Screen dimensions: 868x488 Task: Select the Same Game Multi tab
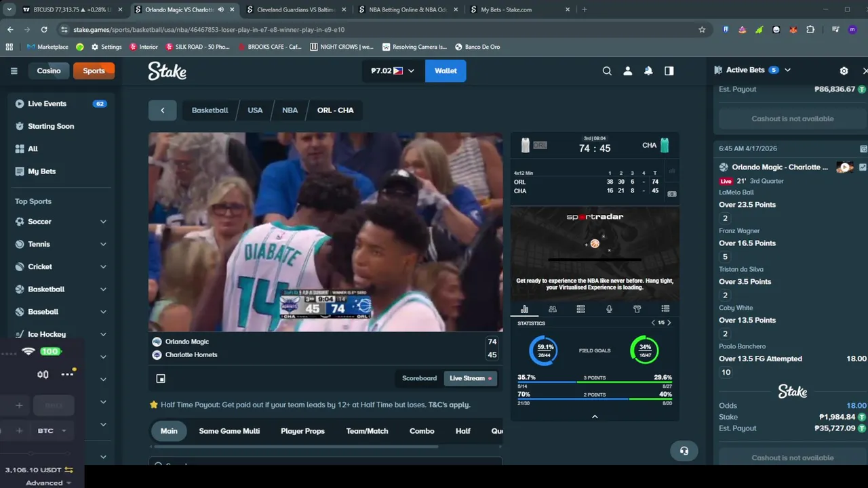[x=229, y=431]
